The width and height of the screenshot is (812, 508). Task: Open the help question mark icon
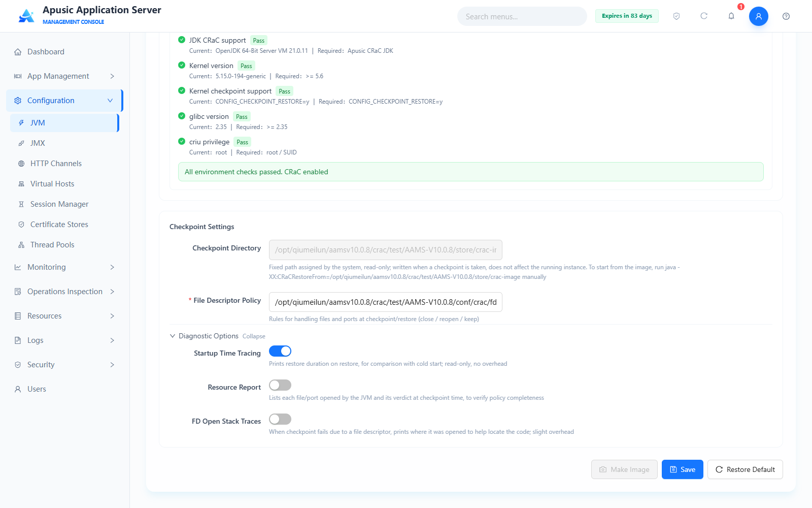pyautogui.click(x=786, y=16)
